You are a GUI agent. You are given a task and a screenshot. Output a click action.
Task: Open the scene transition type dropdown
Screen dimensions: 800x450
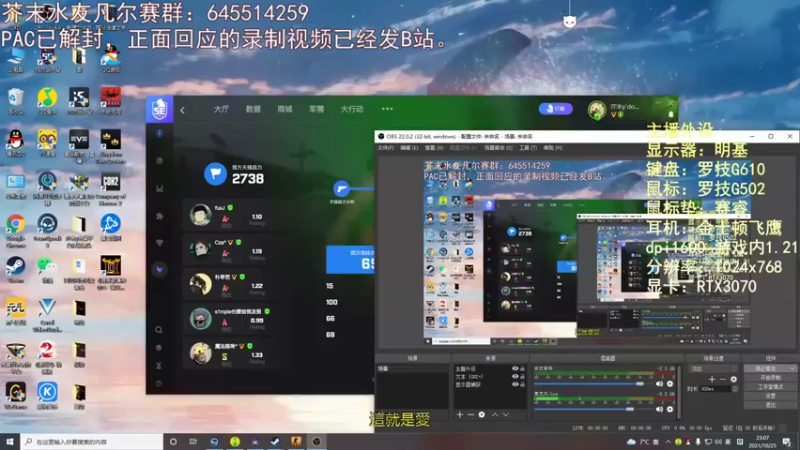[713, 368]
